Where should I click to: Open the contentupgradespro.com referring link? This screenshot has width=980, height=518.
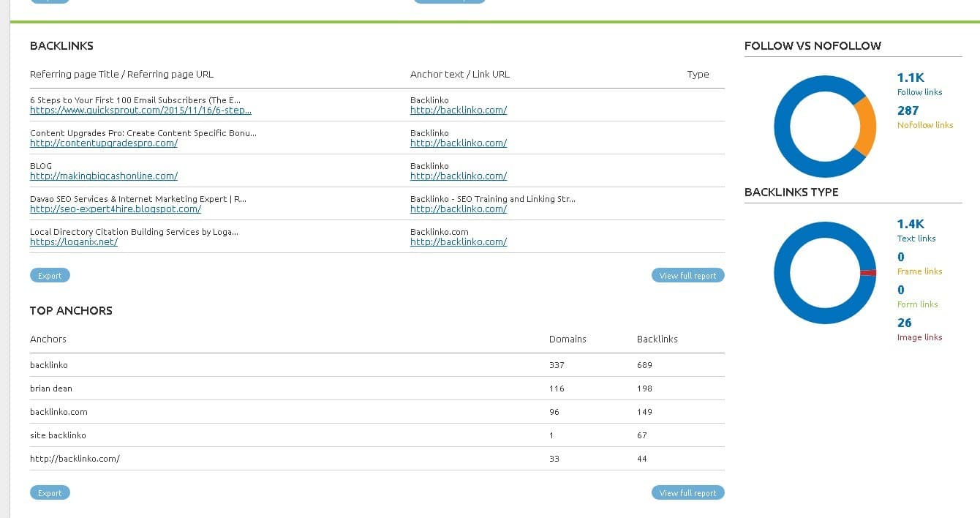(x=104, y=143)
